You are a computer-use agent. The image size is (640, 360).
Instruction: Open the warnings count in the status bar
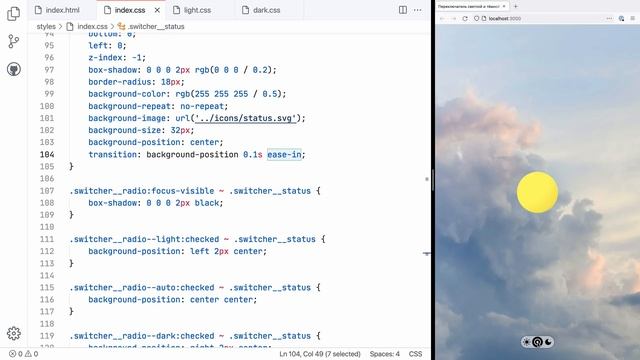(31, 354)
